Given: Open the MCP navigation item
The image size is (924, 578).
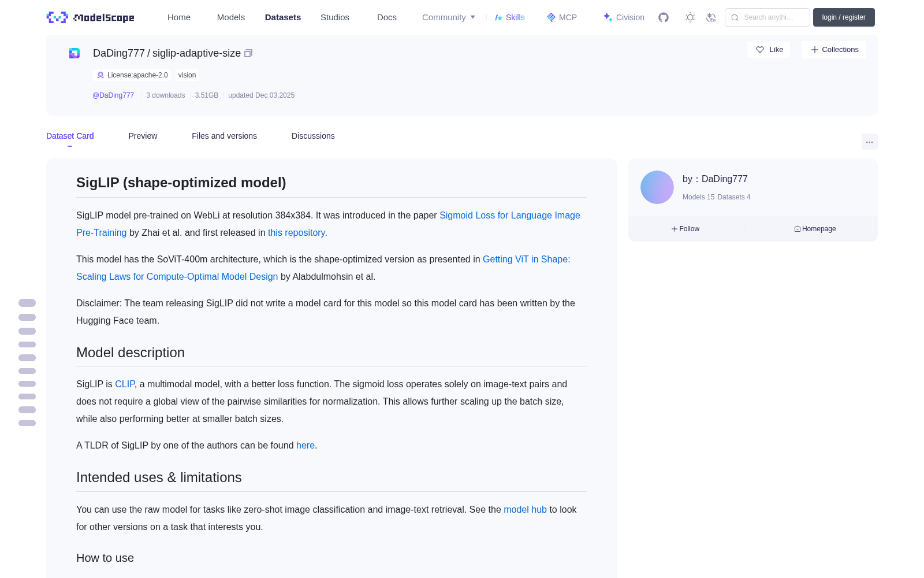Looking at the screenshot, I should (561, 17).
